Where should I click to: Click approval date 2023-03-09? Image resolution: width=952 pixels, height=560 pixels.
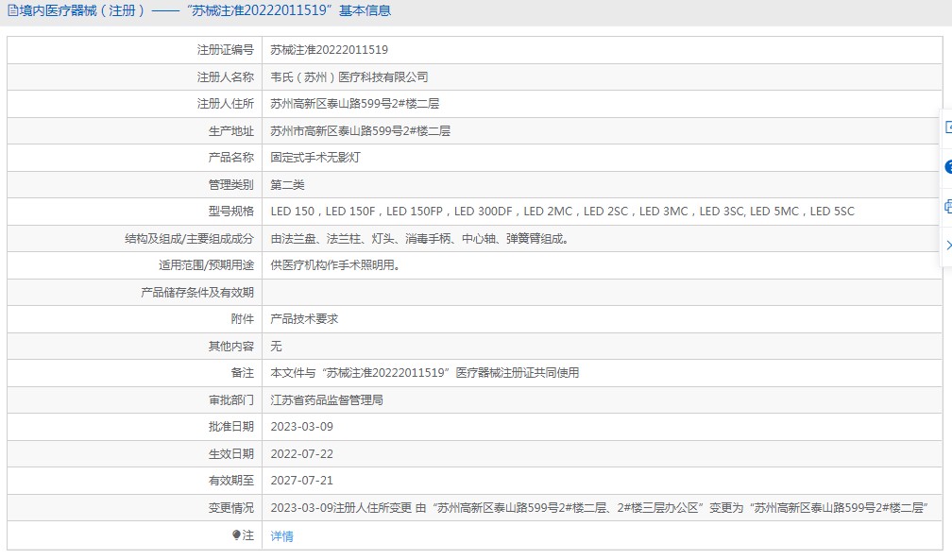point(302,427)
